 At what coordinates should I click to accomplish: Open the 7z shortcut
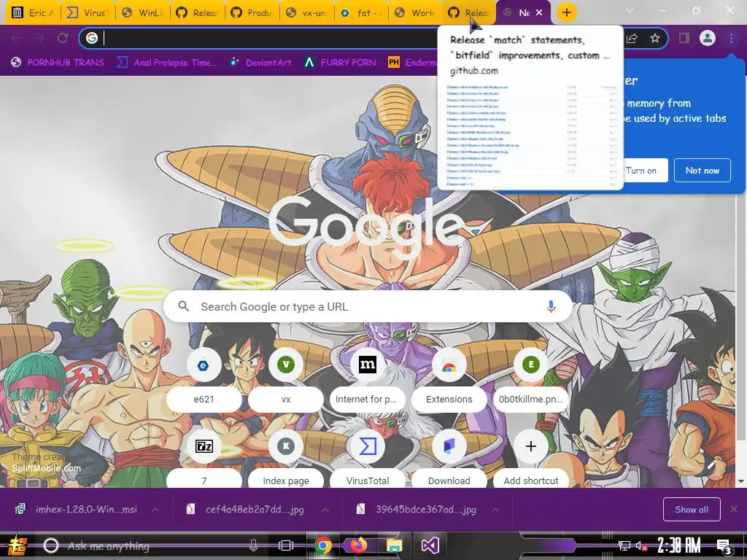(x=204, y=459)
